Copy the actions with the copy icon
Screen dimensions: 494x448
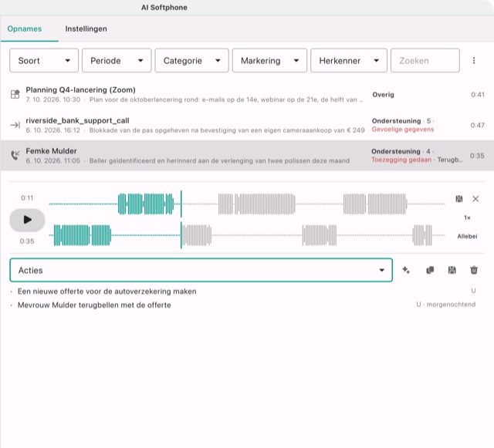tap(430, 270)
